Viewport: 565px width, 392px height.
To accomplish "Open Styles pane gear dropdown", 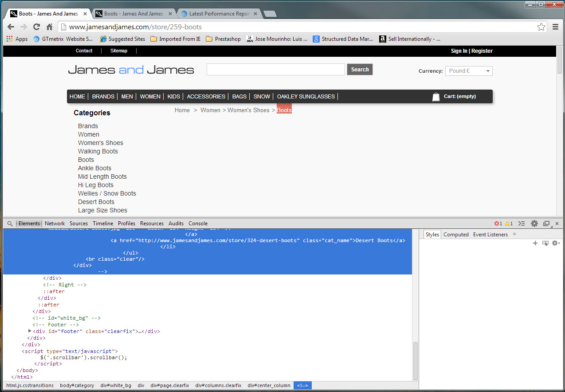I will [x=555, y=243].
